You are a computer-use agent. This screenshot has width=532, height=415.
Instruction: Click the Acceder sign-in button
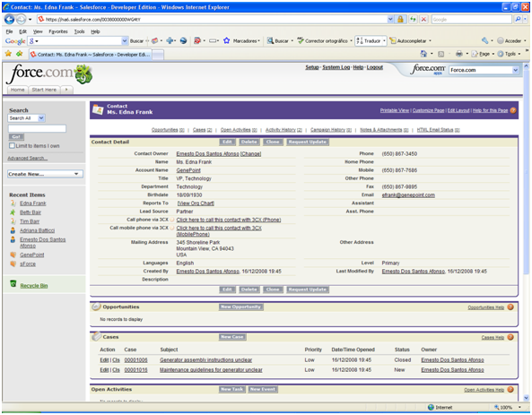click(509, 40)
